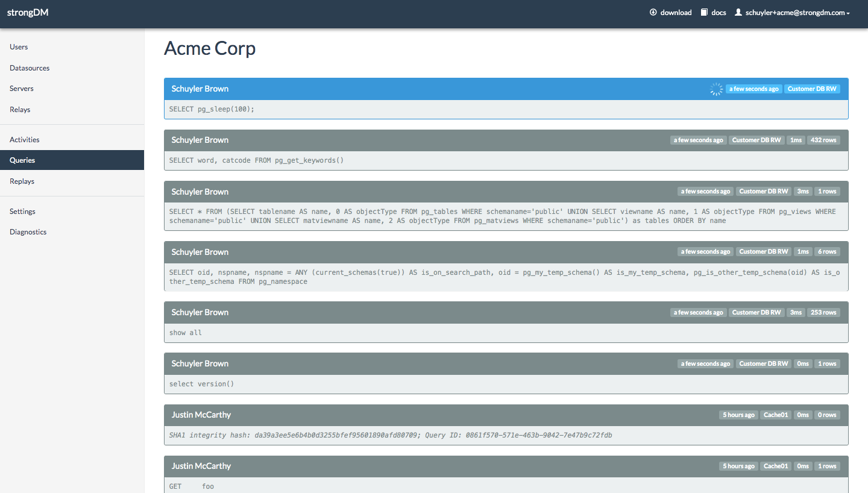The image size is (868, 493).
Task: Click the 3ms badge on the pg_tables query
Action: 803,192
